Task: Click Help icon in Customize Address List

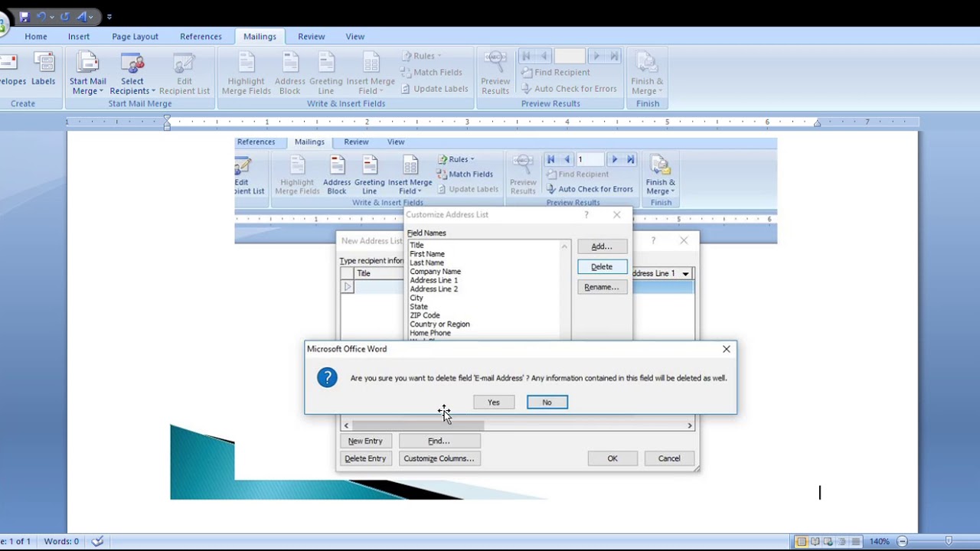Action: [586, 215]
